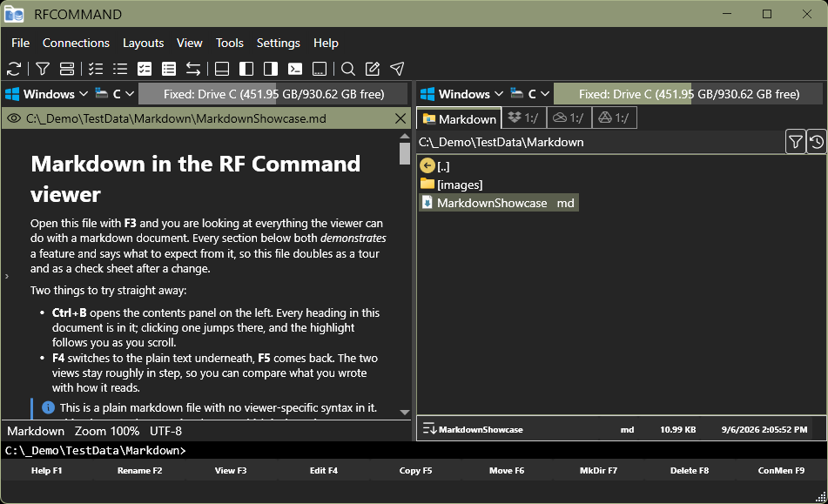
Task: Click the refresh icon in the toolbar
Action: [x=14, y=69]
